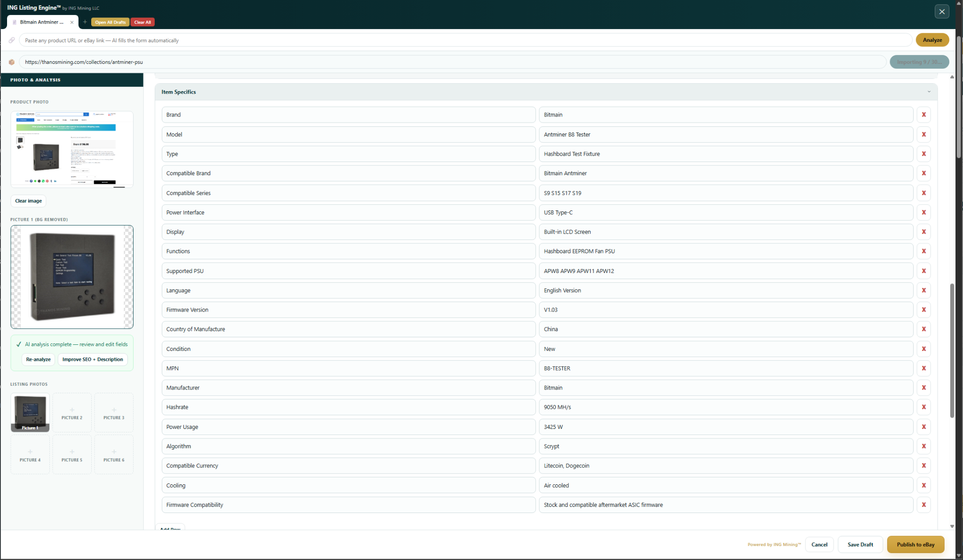Screen dimensions: 963x560
Task: Edit the Compatible Series value field
Action: [x=726, y=193]
